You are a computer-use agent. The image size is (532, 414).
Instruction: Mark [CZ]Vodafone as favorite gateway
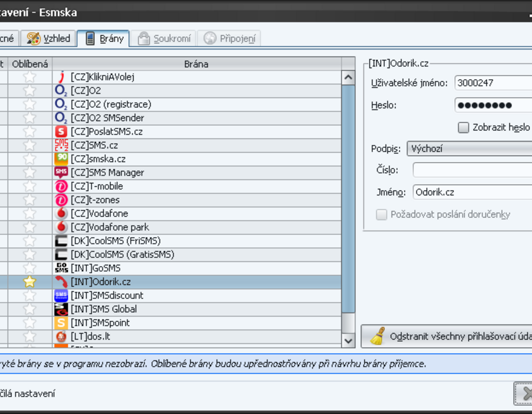(x=30, y=214)
